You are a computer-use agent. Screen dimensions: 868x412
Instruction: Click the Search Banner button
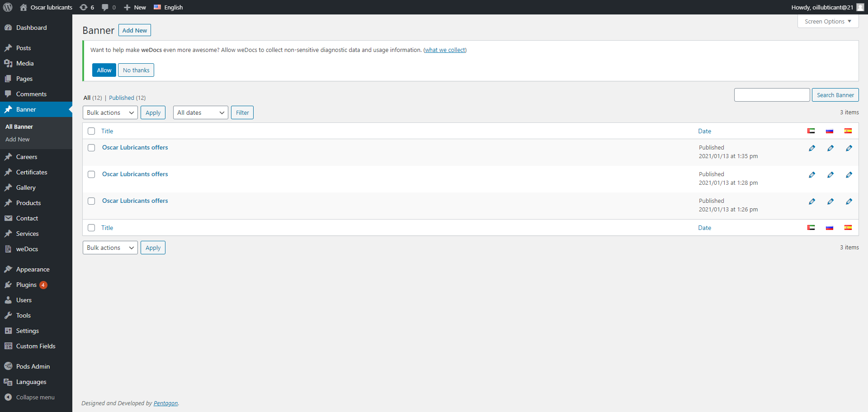tap(835, 95)
